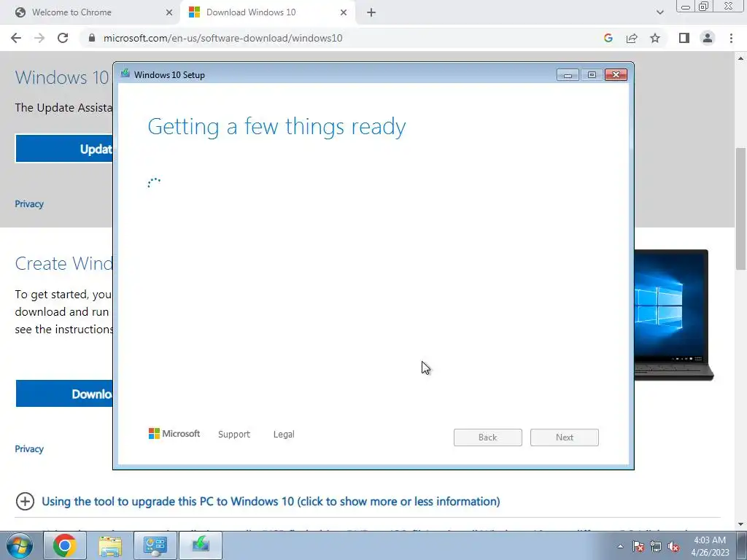Open a new Chrome tab
The image size is (747, 560).
click(x=371, y=12)
